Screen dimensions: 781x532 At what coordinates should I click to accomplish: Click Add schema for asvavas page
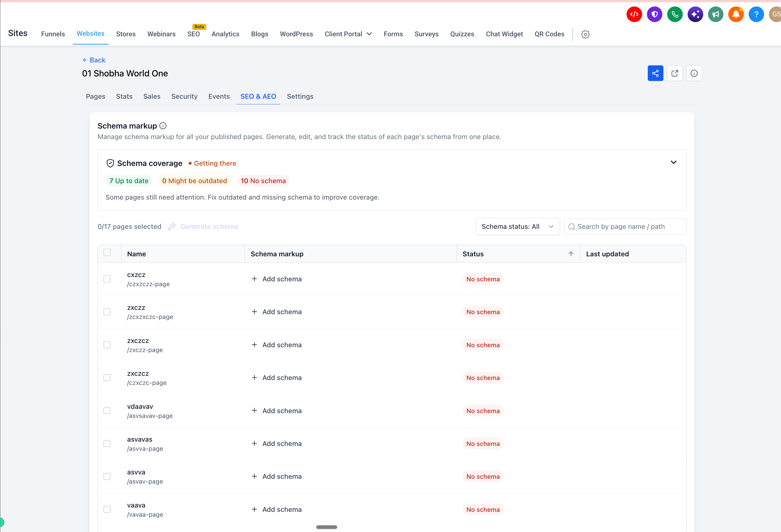coord(277,444)
